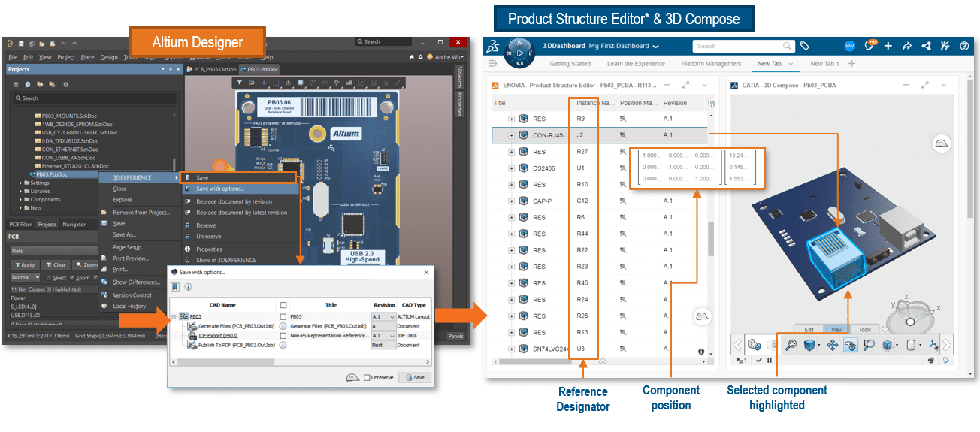Click the home icon in Altium title bar
980x432 pixels.
coord(411,57)
